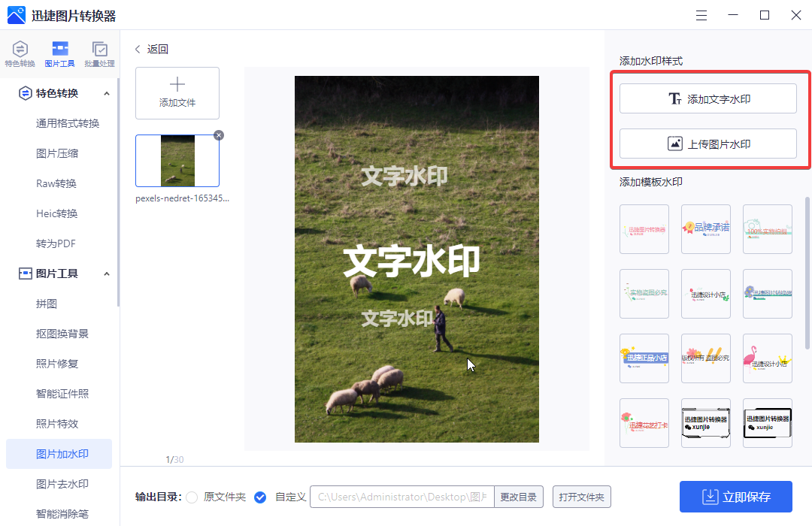812x526 pixels.
Task: Click the 立即保存 button
Action: 735,497
